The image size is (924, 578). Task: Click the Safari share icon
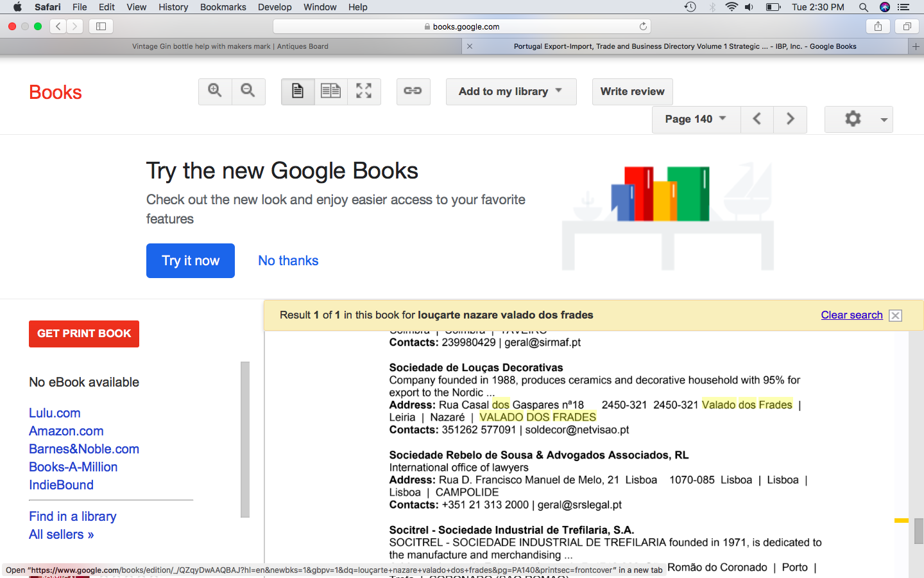click(x=878, y=26)
